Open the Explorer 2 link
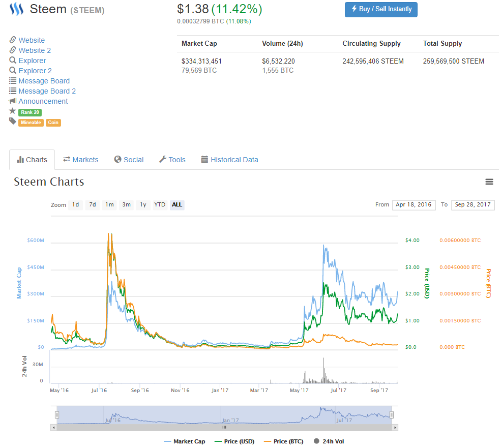Screen dimensions: 502x448 point(35,71)
